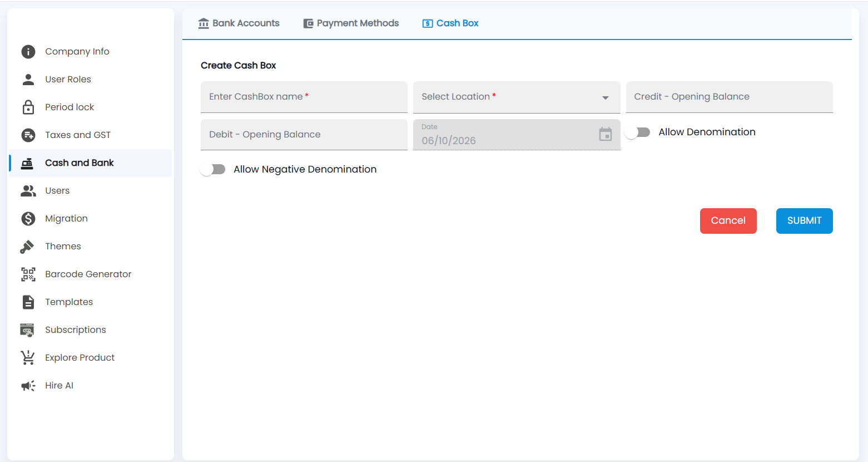Viewport: 868px width, 462px height.
Task: Click the Hire AI megaphone icon
Action: click(x=28, y=386)
